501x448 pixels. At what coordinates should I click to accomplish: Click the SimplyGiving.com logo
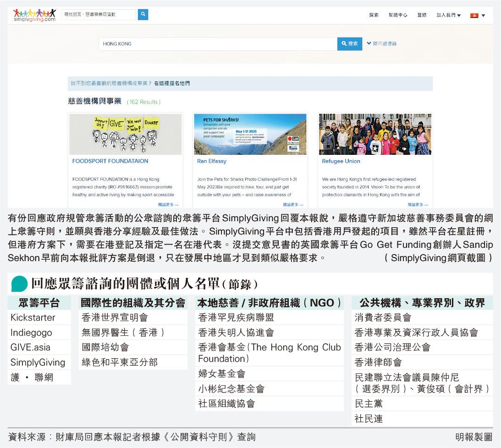click(x=34, y=15)
